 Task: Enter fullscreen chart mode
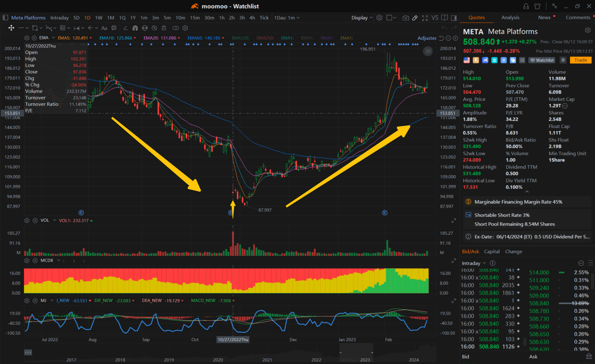pyautogui.click(x=425, y=18)
